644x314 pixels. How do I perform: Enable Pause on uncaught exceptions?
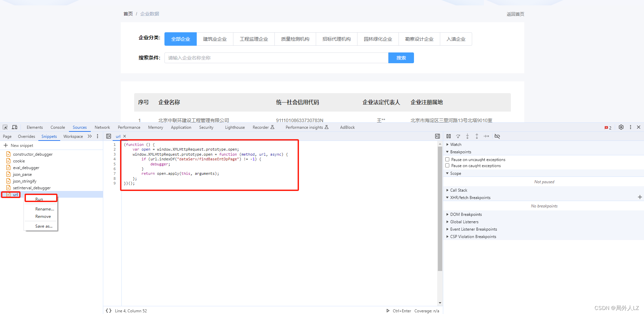click(x=447, y=159)
